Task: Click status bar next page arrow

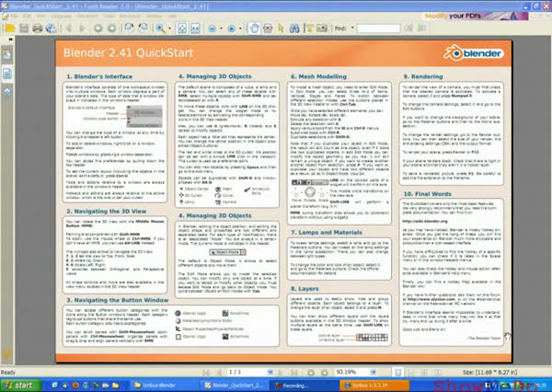Action: [x=281, y=373]
